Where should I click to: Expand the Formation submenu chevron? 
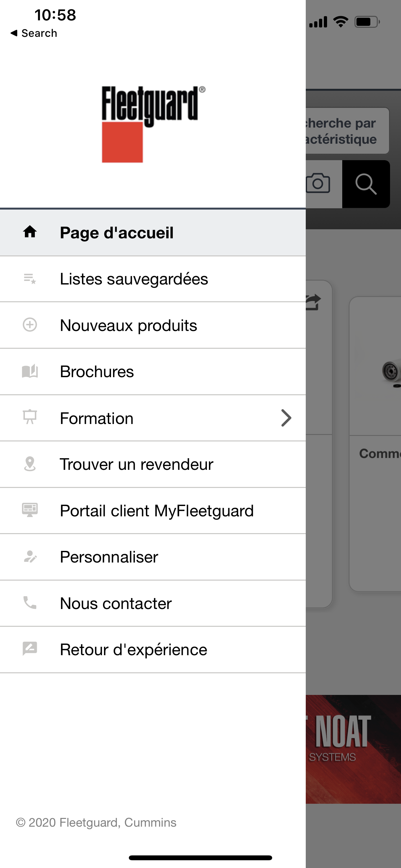pyautogui.click(x=286, y=418)
